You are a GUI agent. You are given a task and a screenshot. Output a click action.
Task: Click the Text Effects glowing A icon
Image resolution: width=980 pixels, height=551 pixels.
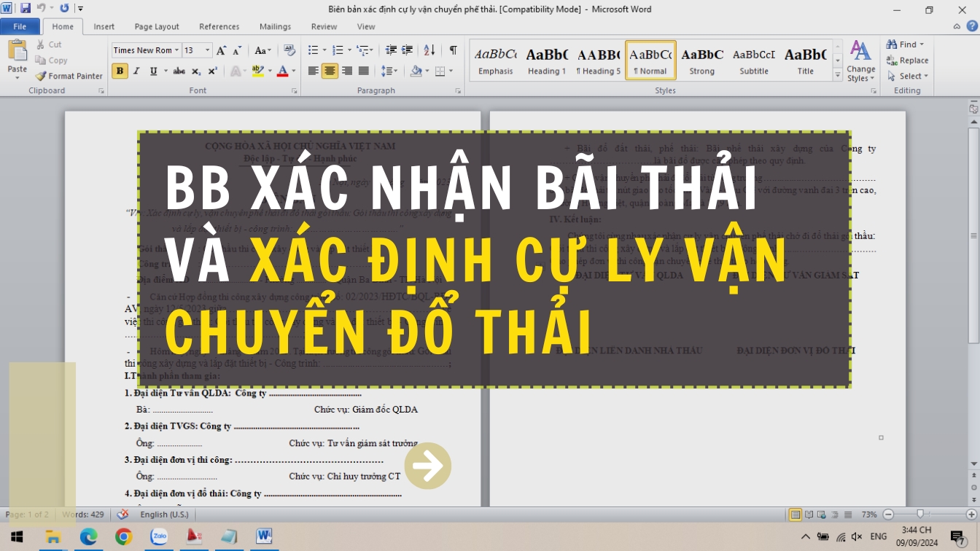coord(235,71)
